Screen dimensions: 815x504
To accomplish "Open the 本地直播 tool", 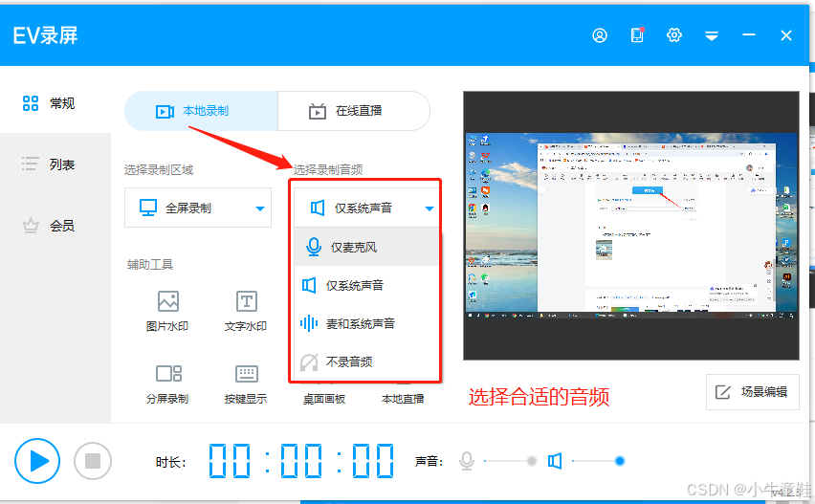I will [403, 399].
